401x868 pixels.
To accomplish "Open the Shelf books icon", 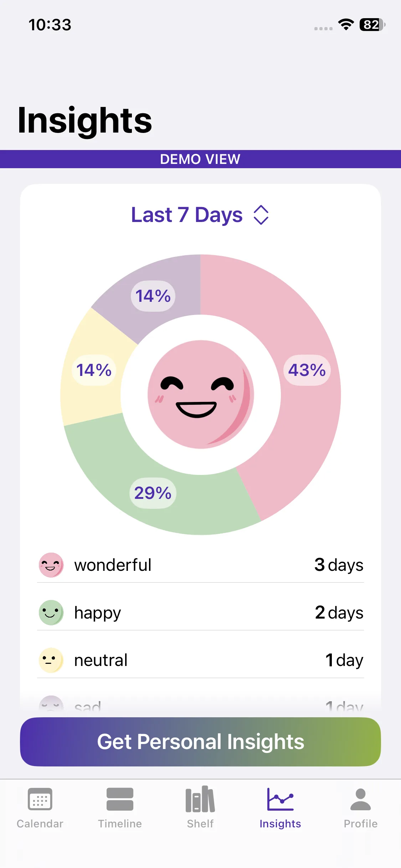I will pos(200,799).
